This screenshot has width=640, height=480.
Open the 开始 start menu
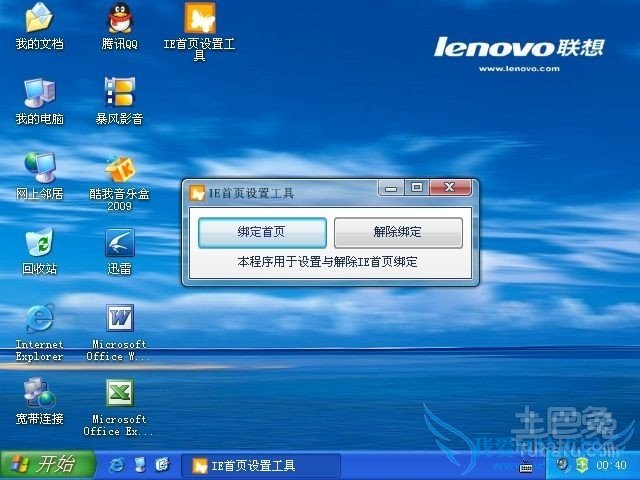[47, 464]
